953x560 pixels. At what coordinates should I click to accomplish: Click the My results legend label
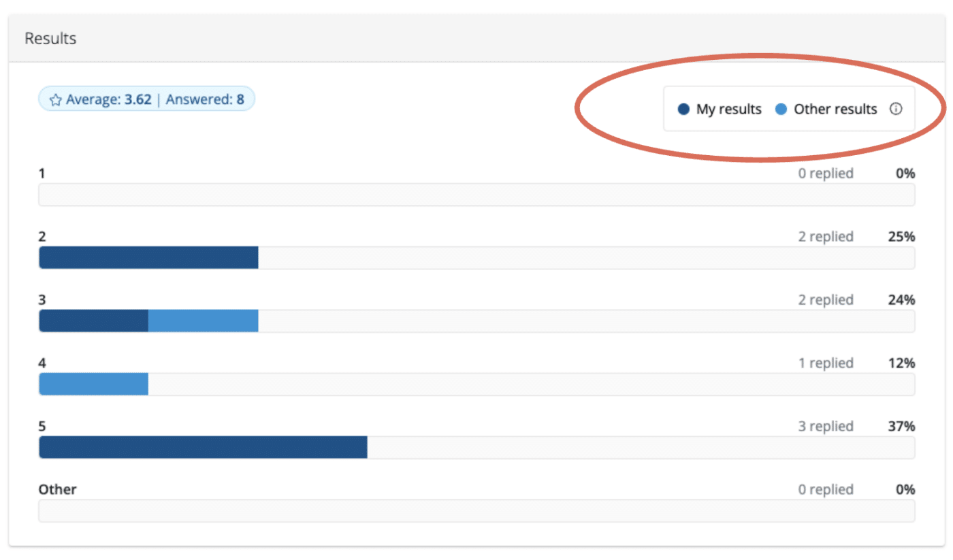coord(728,109)
